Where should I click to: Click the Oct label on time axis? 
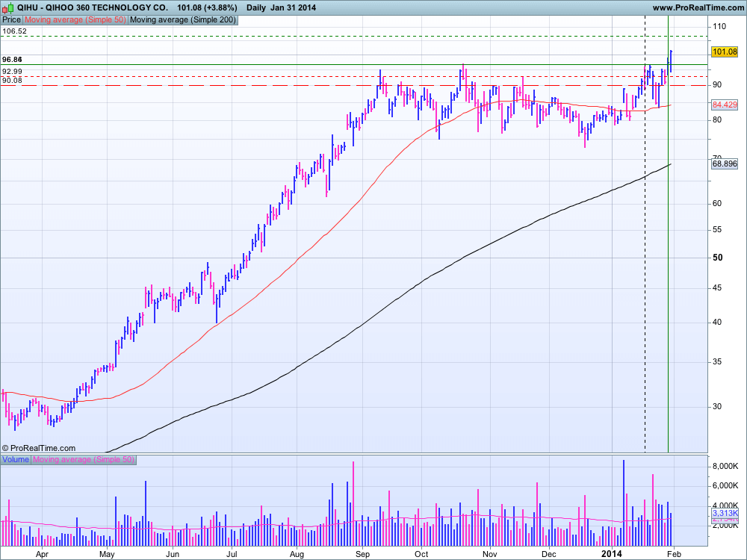pos(421,554)
